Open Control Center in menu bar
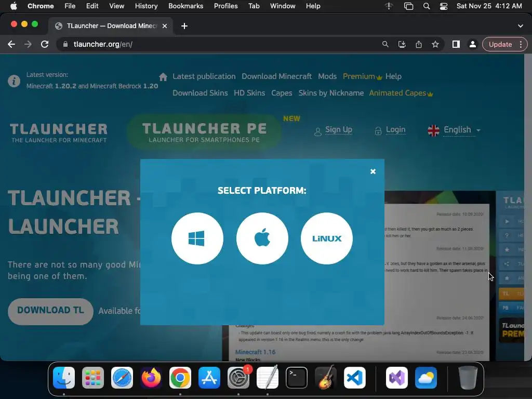 [x=444, y=6]
